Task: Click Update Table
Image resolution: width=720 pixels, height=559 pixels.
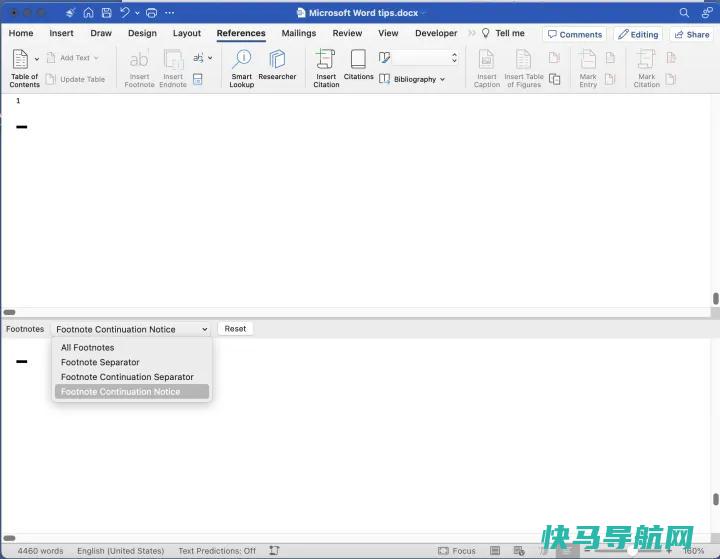Action: [76, 79]
